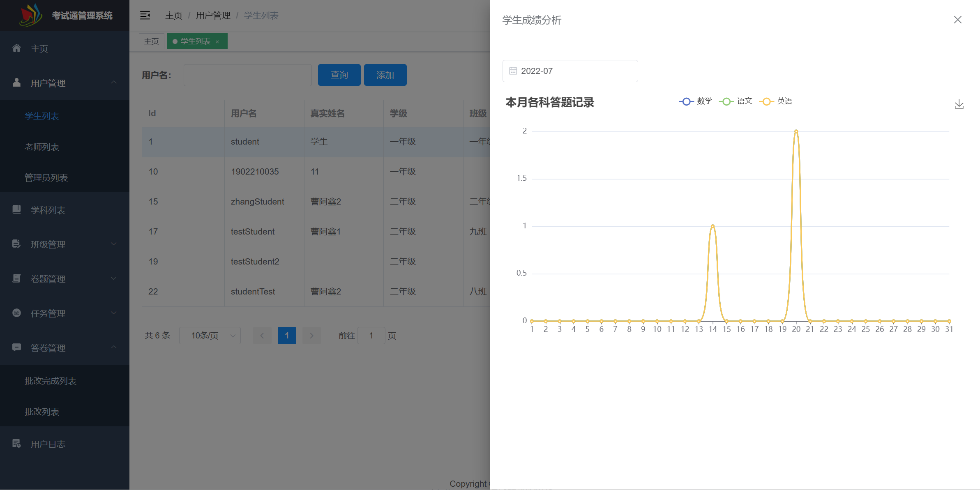This screenshot has height=490, width=980.
Task: Select the 答卷管理 comment icon
Action: pyautogui.click(x=17, y=347)
